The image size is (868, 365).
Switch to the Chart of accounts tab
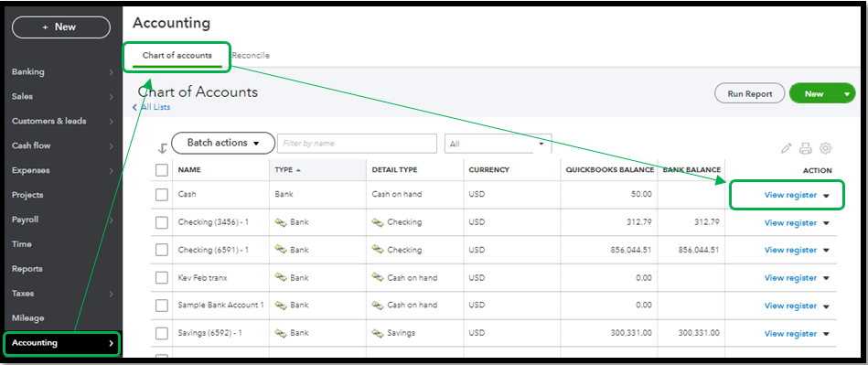(x=177, y=56)
